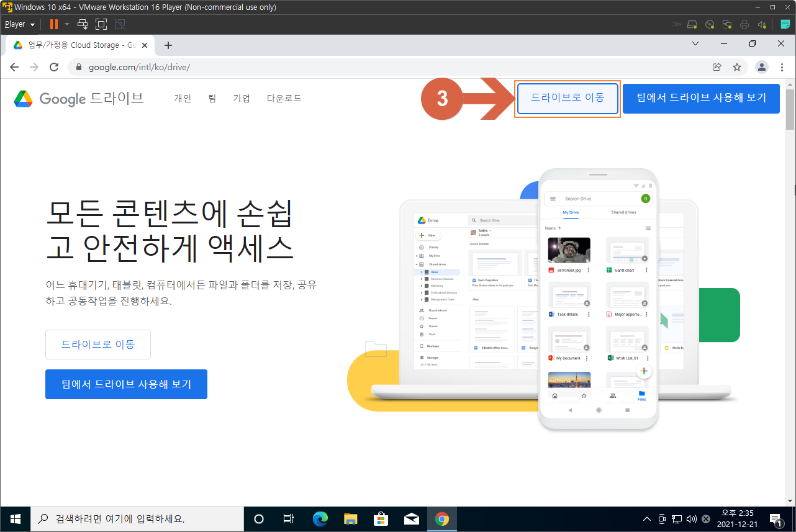Click the phone mockup illustration
Image resolution: width=796 pixels, height=532 pixels.
pos(599,299)
